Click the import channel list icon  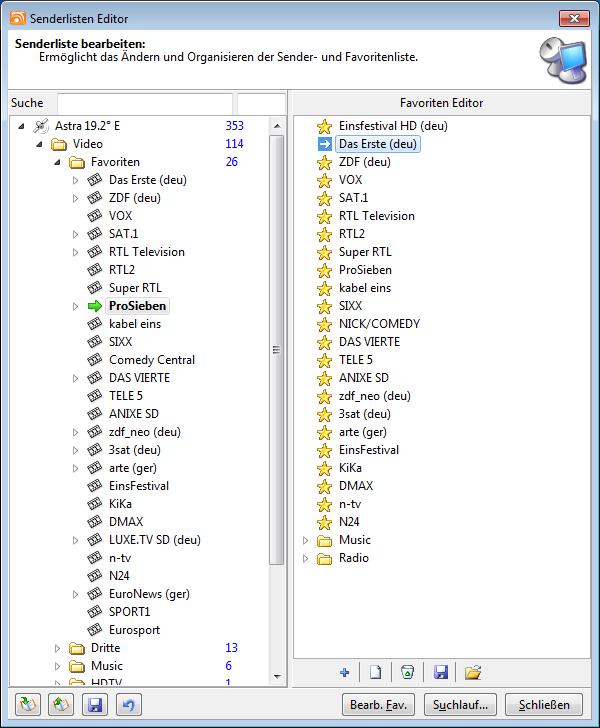click(x=28, y=705)
